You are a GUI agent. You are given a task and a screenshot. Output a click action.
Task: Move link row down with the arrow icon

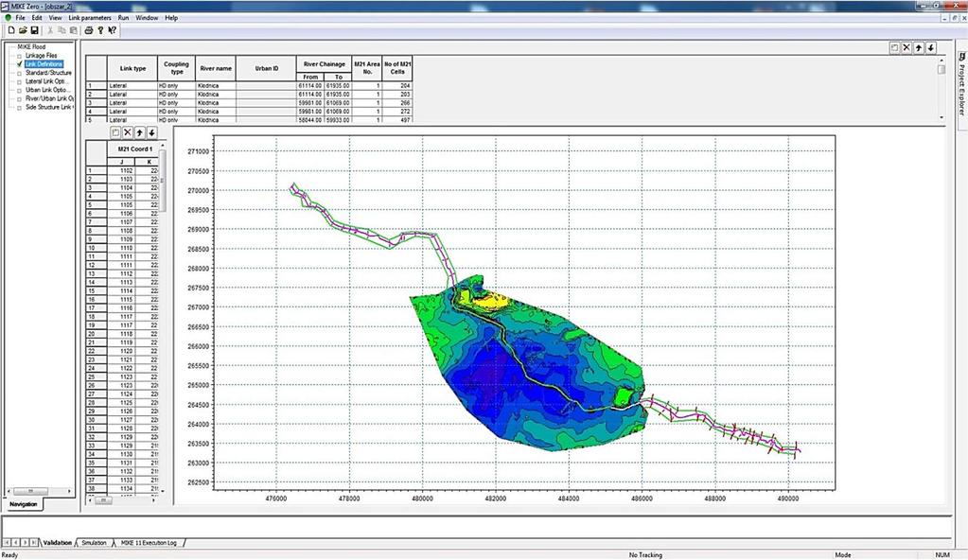point(930,47)
